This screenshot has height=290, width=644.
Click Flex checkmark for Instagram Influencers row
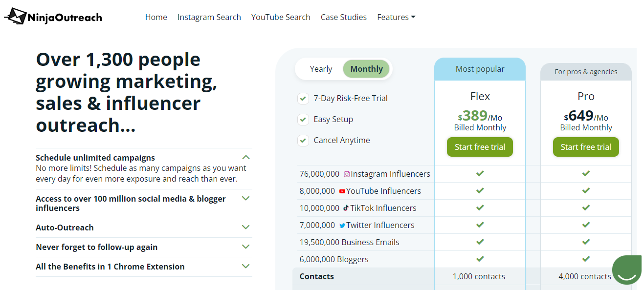pos(480,173)
